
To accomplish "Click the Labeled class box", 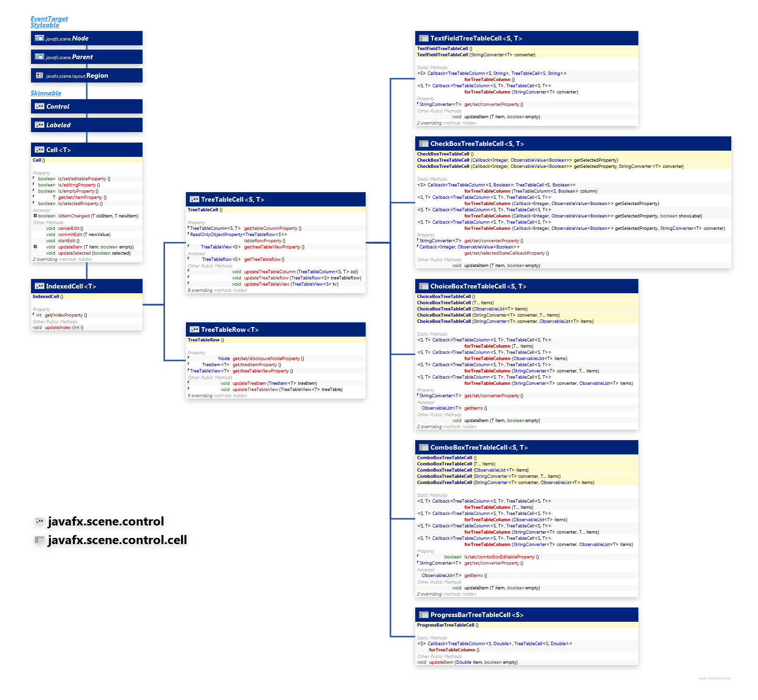I will [x=86, y=125].
